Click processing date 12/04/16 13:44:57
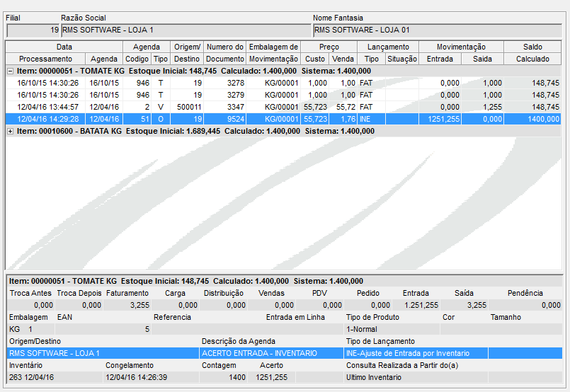This screenshot has height=392, width=570. 47,107
